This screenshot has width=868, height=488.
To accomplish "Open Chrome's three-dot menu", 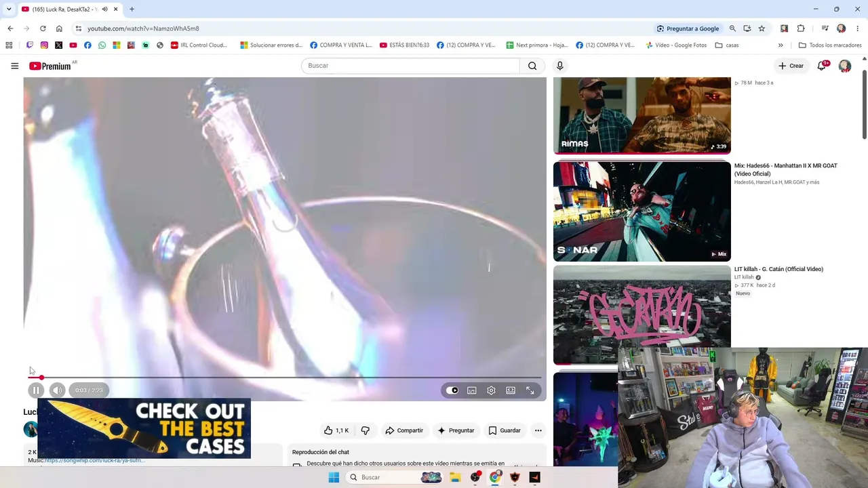I will click(x=858, y=28).
